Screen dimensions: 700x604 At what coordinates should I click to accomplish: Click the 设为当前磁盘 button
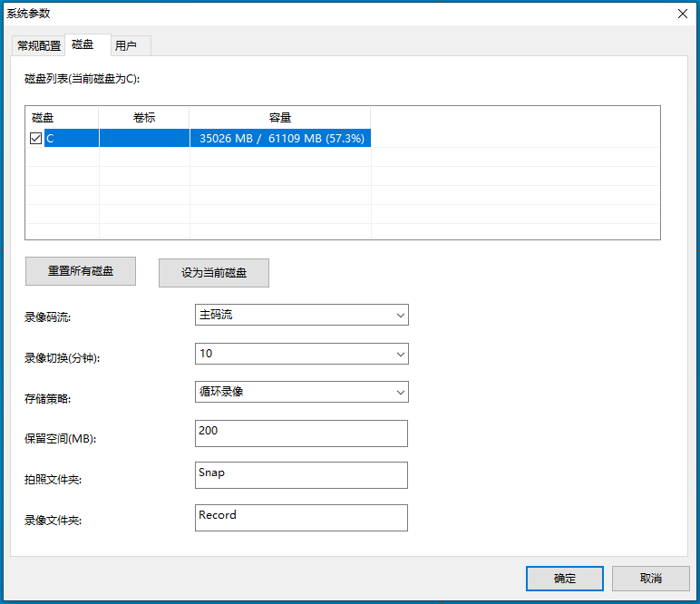[213, 273]
